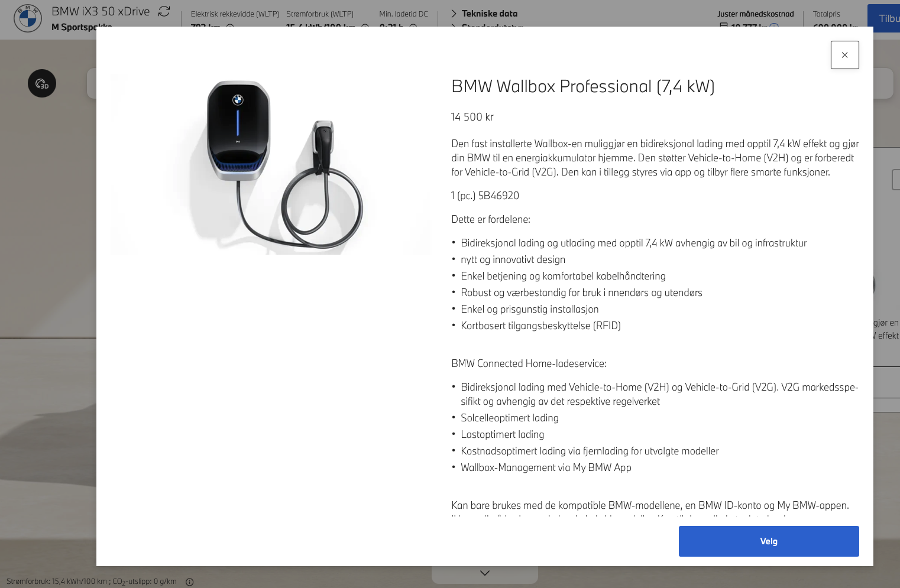The height and width of the screenshot is (588, 900).
Task: Click the BMW logo in the header
Action: (28, 18)
